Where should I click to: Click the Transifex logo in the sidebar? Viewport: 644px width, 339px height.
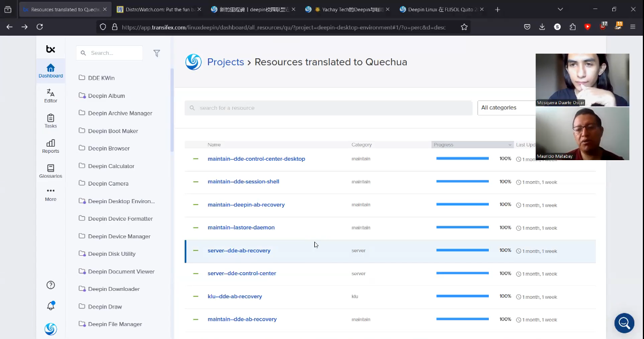[50, 49]
